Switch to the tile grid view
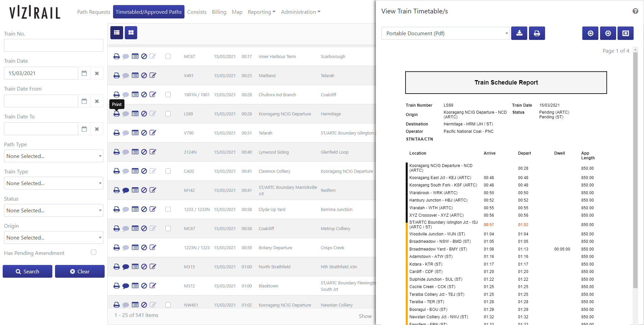The width and height of the screenshot is (644, 325). (131, 33)
